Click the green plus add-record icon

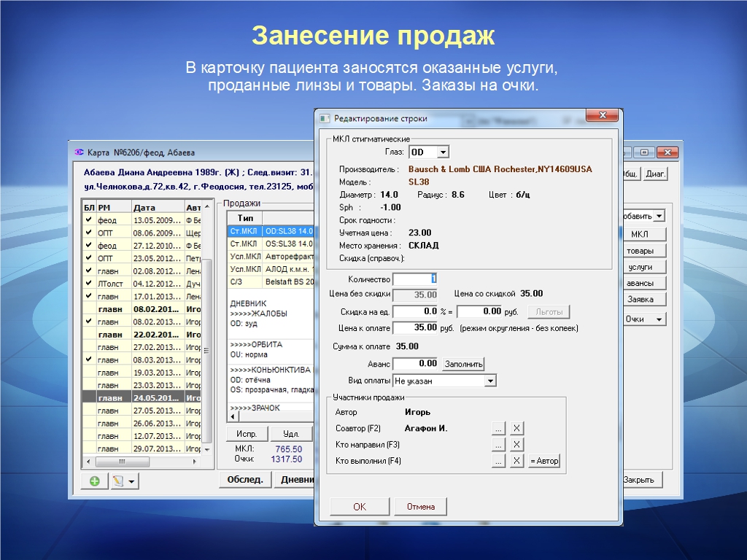94,481
